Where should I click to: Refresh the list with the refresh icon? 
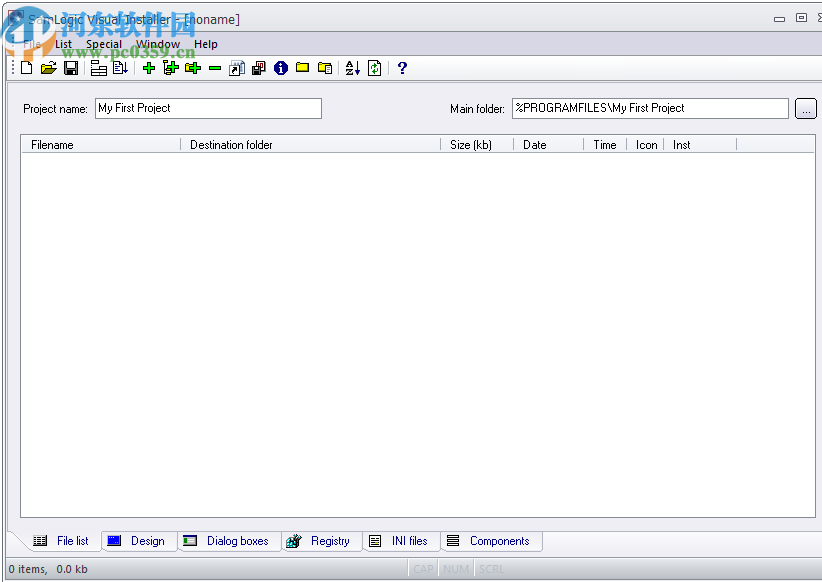pos(374,68)
